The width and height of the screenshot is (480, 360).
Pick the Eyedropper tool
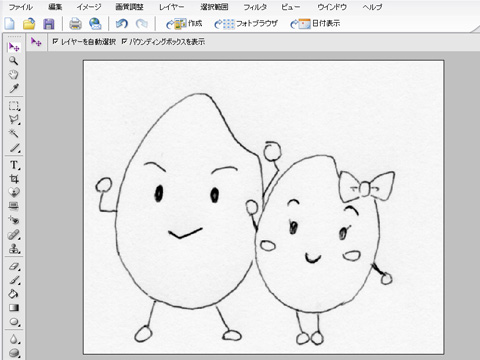tap(14, 88)
